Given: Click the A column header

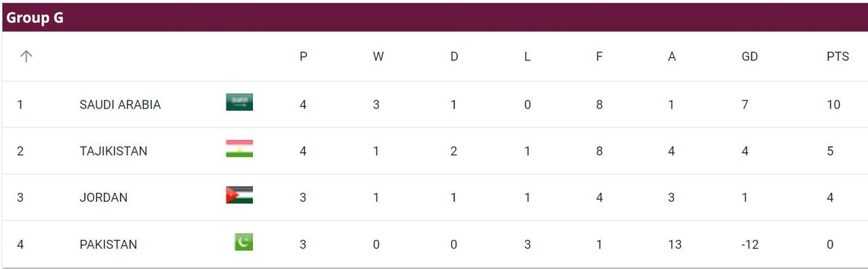Looking at the screenshot, I should point(671,57).
